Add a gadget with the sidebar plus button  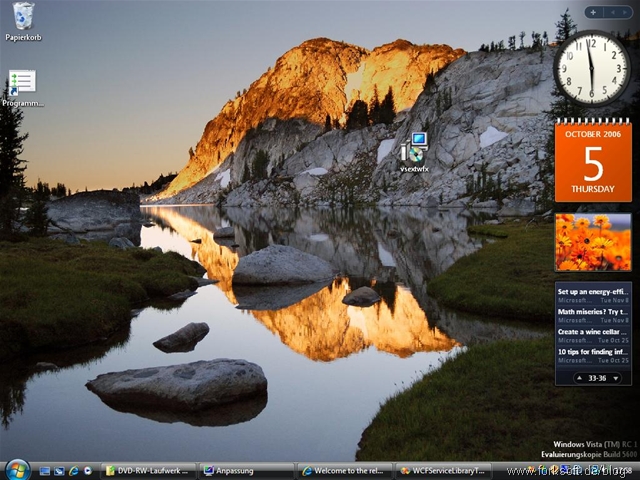(x=593, y=13)
